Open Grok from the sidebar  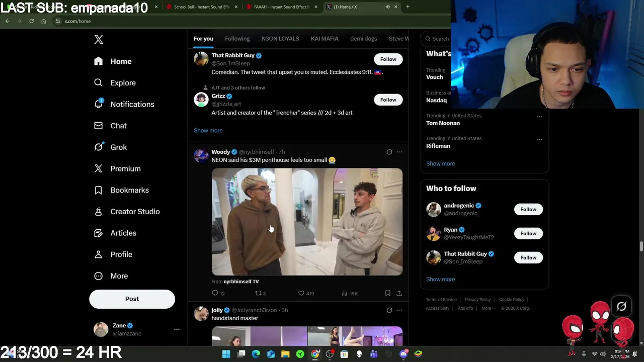pos(111,147)
